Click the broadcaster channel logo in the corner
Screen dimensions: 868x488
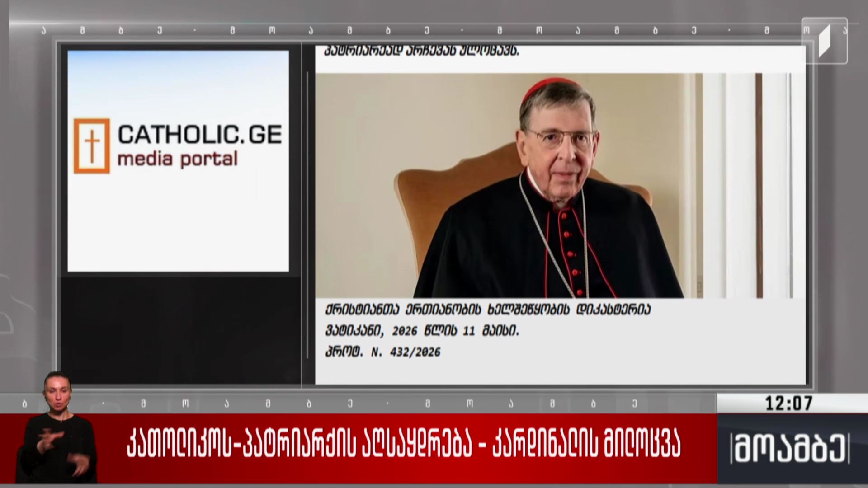(x=825, y=41)
